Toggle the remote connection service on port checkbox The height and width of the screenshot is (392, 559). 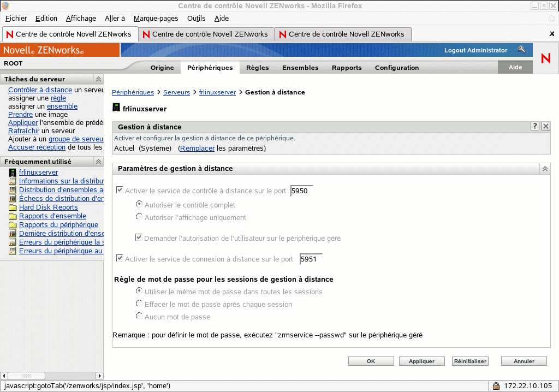120,258
